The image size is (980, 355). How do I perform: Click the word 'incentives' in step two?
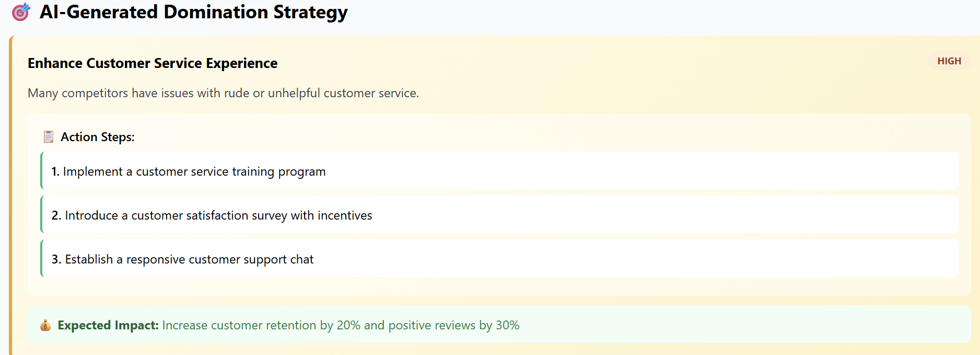[x=345, y=215]
